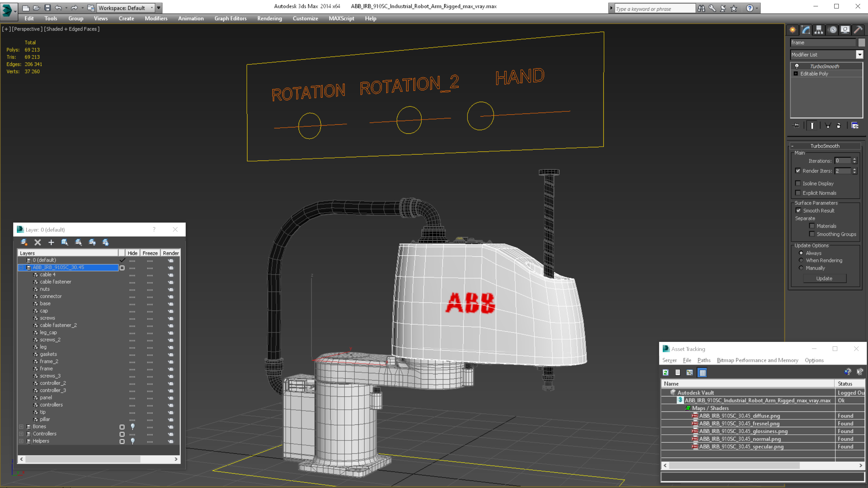
Task: Toggle hide lightbulb for Bones layer
Action: pyautogui.click(x=133, y=426)
